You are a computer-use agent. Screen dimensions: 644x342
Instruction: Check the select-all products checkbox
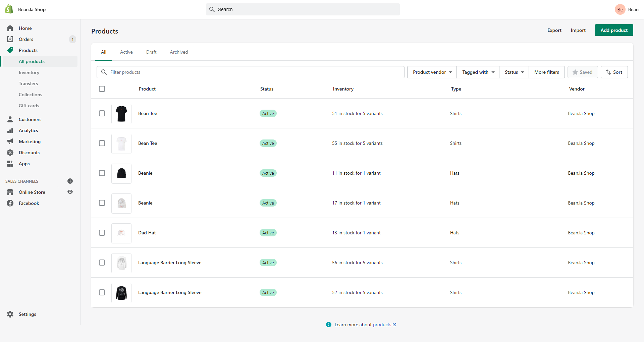coord(102,89)
